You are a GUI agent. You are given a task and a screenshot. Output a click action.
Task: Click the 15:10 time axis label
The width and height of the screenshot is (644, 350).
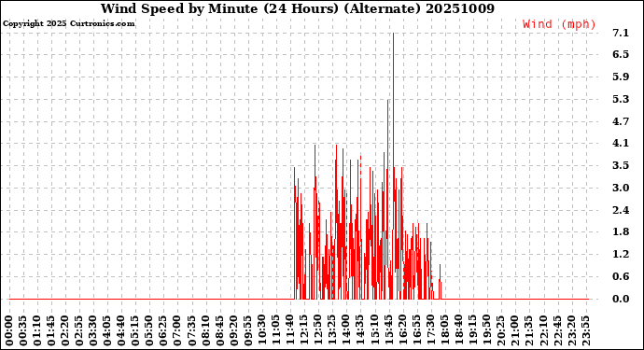click(x=375, y=331)
